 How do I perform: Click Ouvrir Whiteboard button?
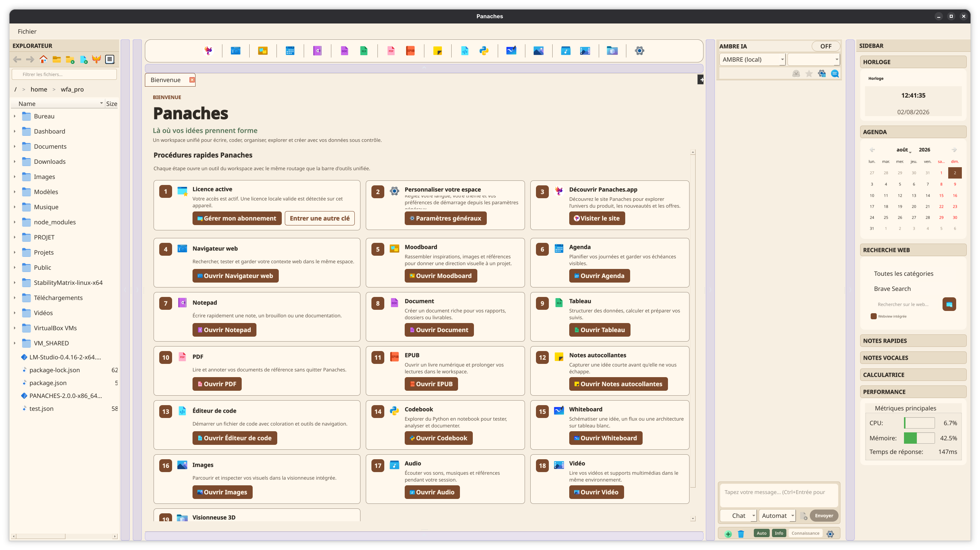tap(606, 438)
